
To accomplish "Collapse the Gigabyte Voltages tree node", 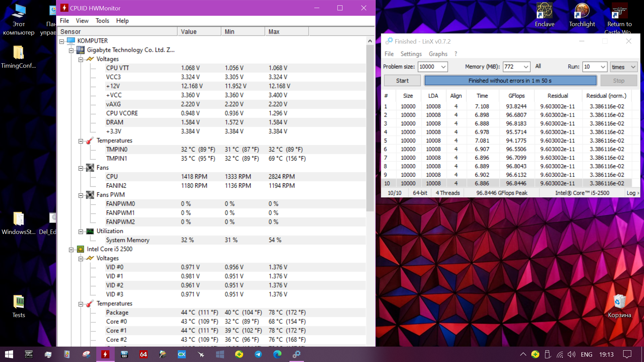I will 81,59.
